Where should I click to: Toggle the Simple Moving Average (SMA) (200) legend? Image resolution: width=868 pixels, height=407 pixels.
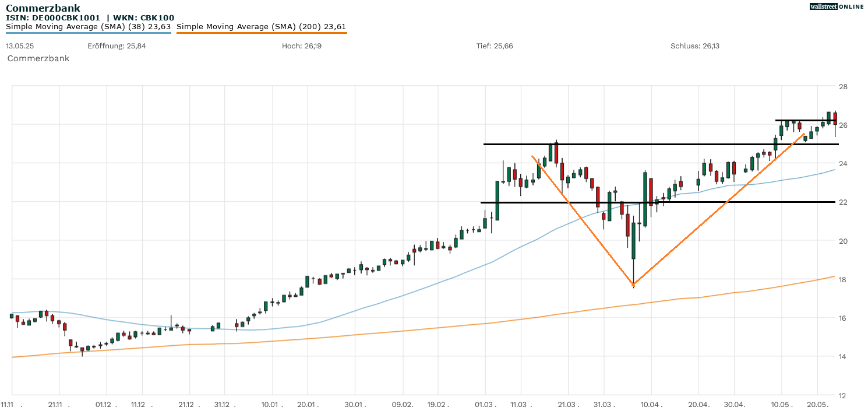tap(261, 26)
